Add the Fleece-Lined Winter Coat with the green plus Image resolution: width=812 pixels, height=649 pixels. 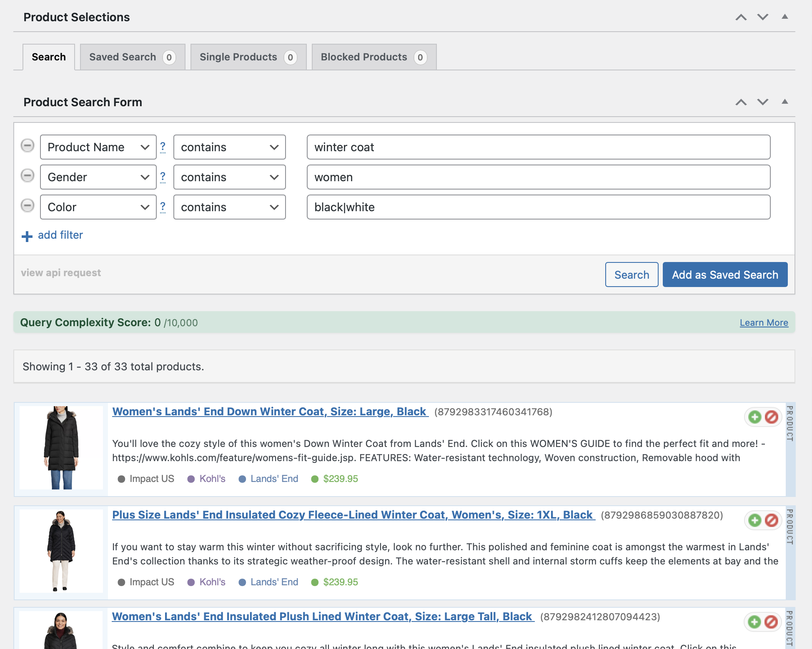click(x=754, y=520)
